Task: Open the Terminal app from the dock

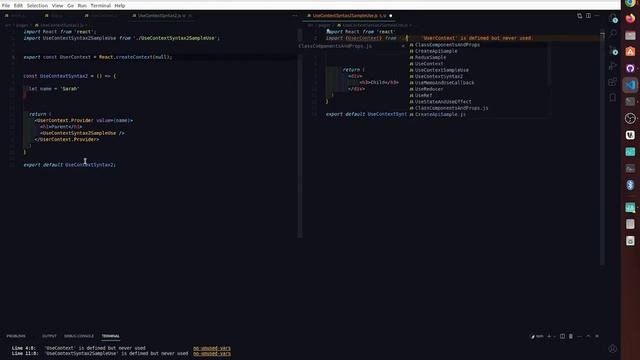Action: point(630,102)
